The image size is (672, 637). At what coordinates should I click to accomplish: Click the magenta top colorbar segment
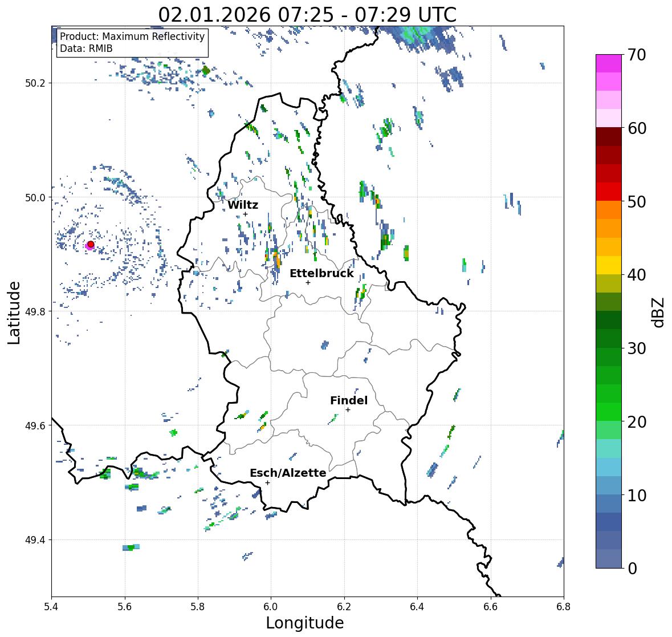pyautogui.click(x=609, y=64)
